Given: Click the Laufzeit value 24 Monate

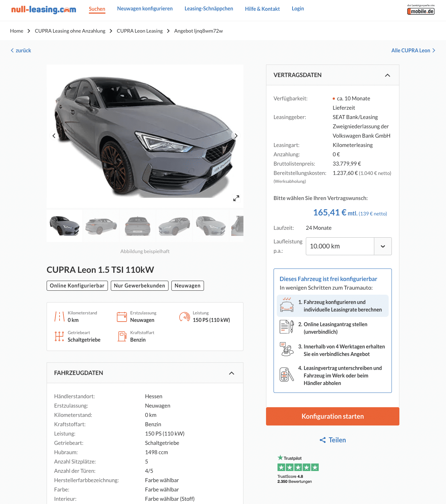Looking at the screenshot, I should 319,228.
